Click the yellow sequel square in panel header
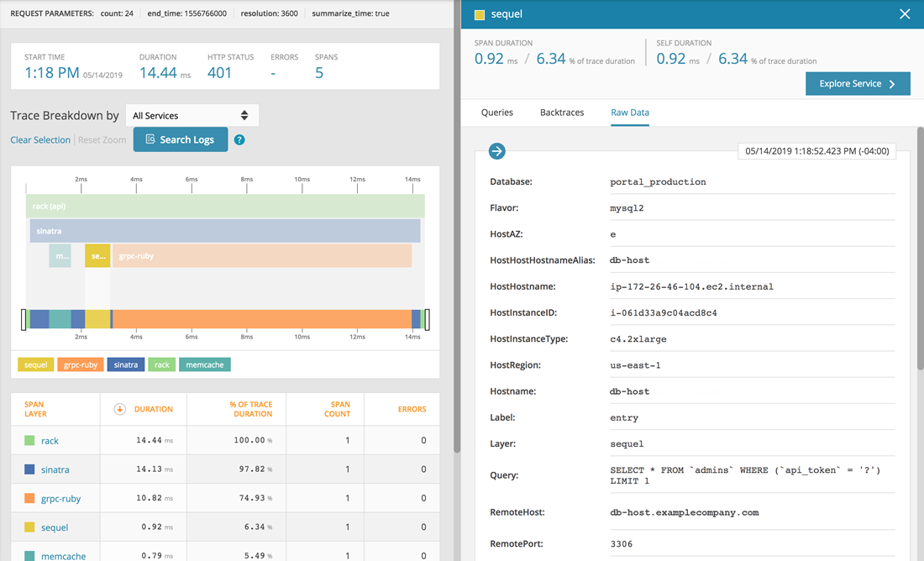The height and width of the screenshot is (561, 924). [x=480, y=14]
